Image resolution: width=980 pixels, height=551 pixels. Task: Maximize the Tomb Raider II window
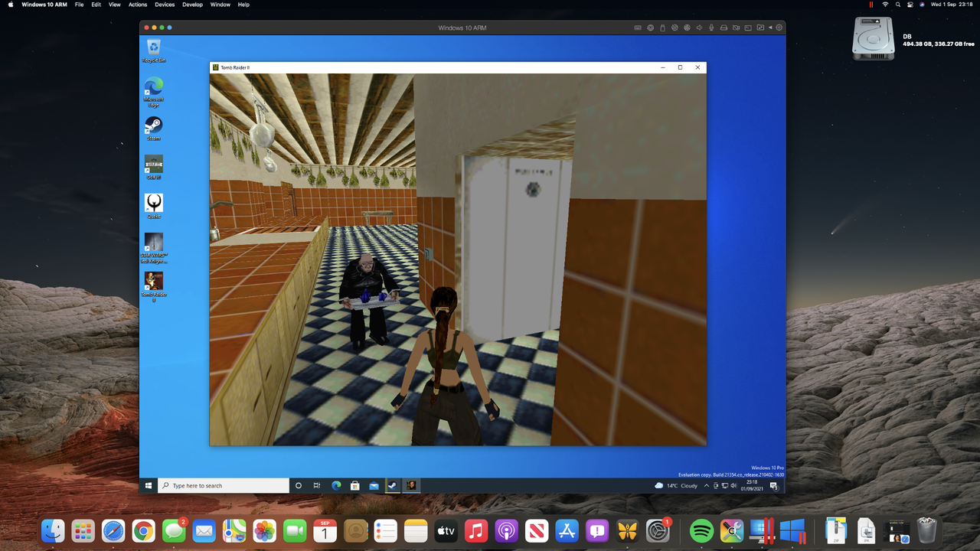click(680, 67)
